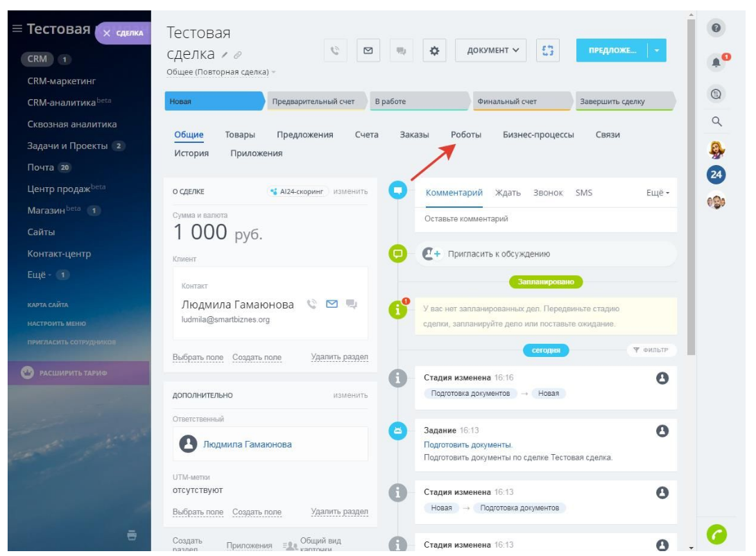Email contact Людмила Гамаюнова via envelope icon
Image resolution: width=756 pixels, height=556 pixels.
[x=332, y=304]
